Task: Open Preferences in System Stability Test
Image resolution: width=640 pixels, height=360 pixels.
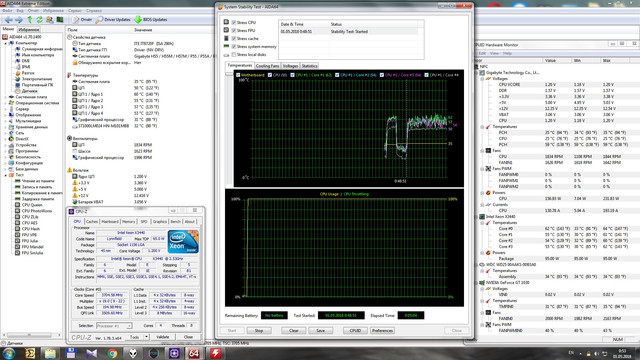Action: click(382, 331)
